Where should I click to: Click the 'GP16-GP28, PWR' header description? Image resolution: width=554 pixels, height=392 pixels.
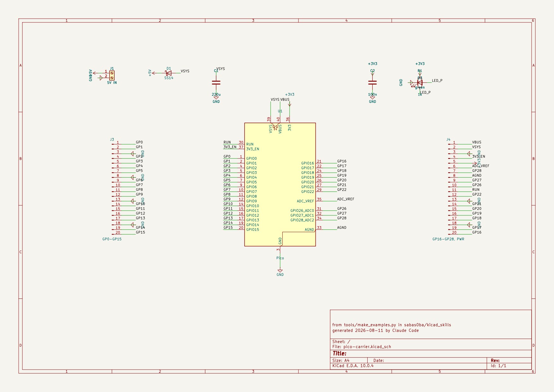coord(448,239)
